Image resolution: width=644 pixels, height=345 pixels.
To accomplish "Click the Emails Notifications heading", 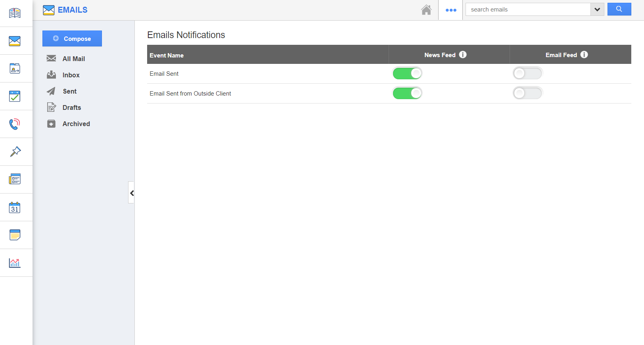I will click(186, 35).
